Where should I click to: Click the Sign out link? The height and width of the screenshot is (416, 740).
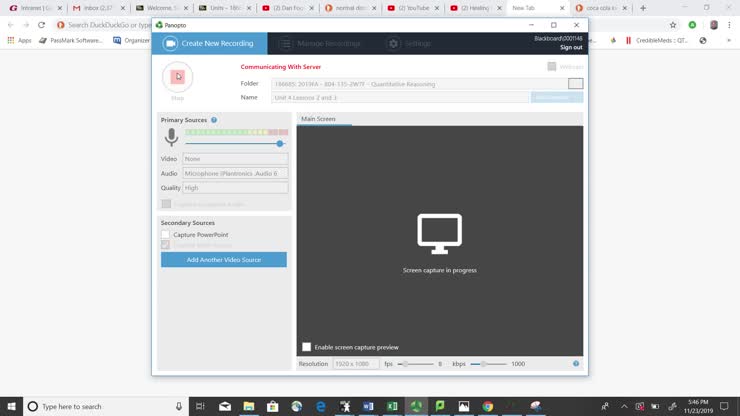571,48
